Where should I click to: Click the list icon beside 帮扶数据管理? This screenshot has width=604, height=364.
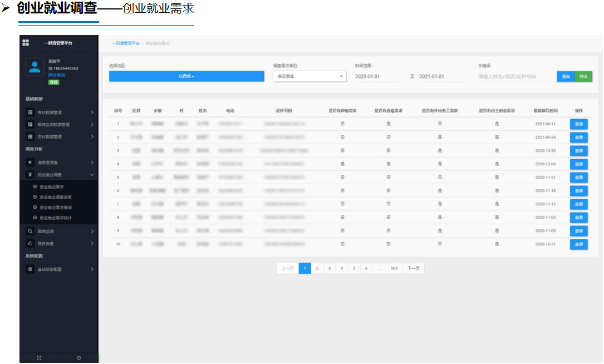click(30, 112)
